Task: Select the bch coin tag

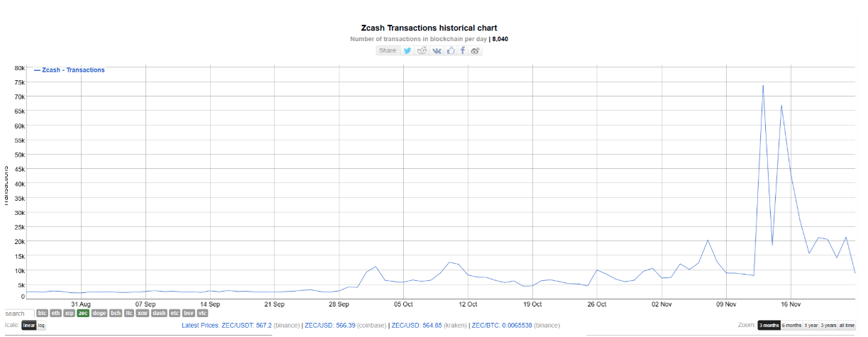Action: 116,313
